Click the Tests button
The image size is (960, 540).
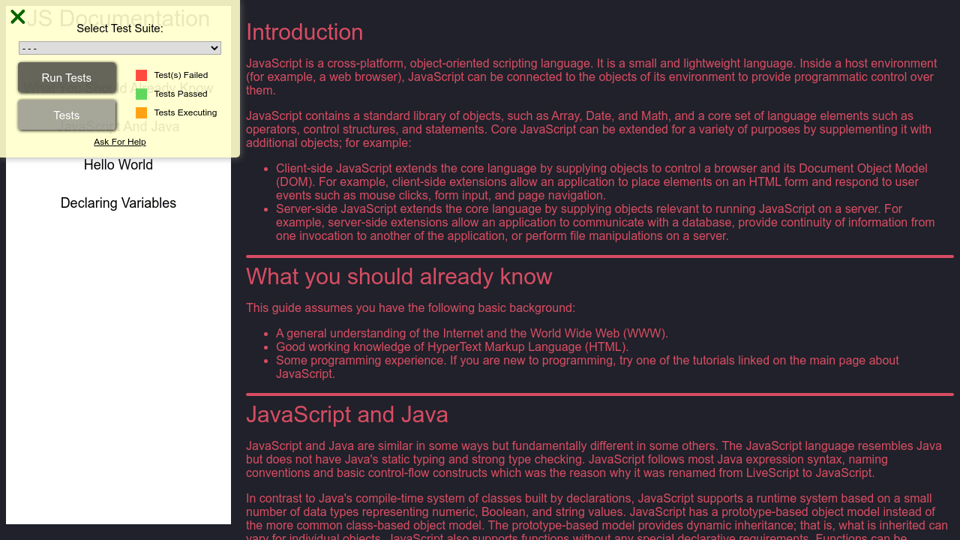tap(67, 115)
